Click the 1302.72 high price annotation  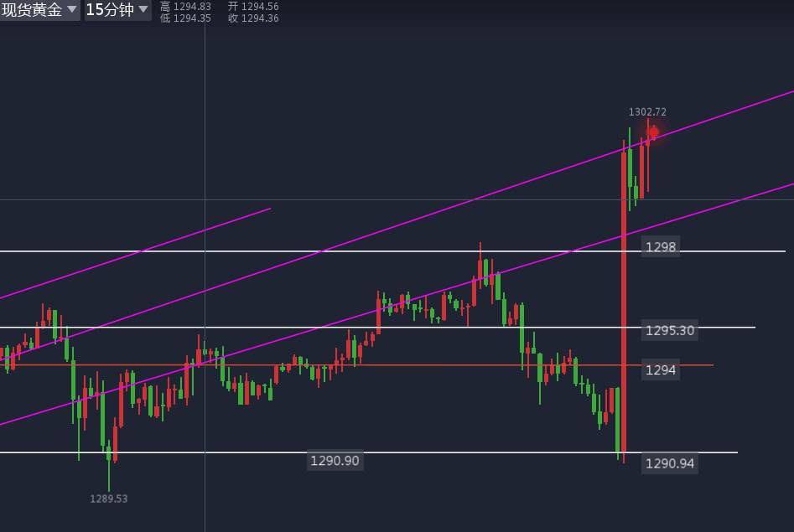(x=647, y=112)
